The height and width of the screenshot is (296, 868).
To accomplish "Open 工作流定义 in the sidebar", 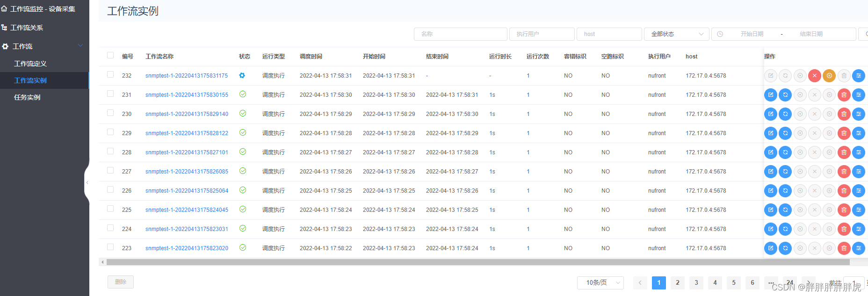I will 30,64.
